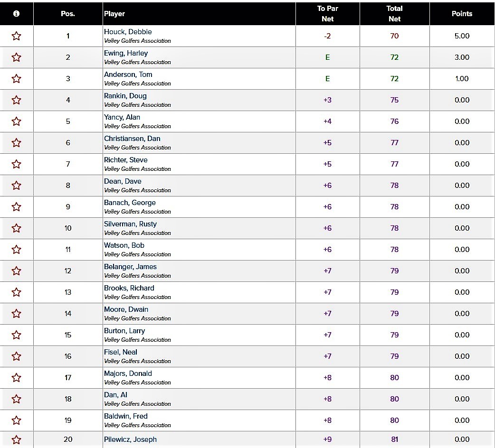The width and height of the screenshot is (495, 448).
Task: Sort by the Pos. column header
Action: click(x=68, y=14)
